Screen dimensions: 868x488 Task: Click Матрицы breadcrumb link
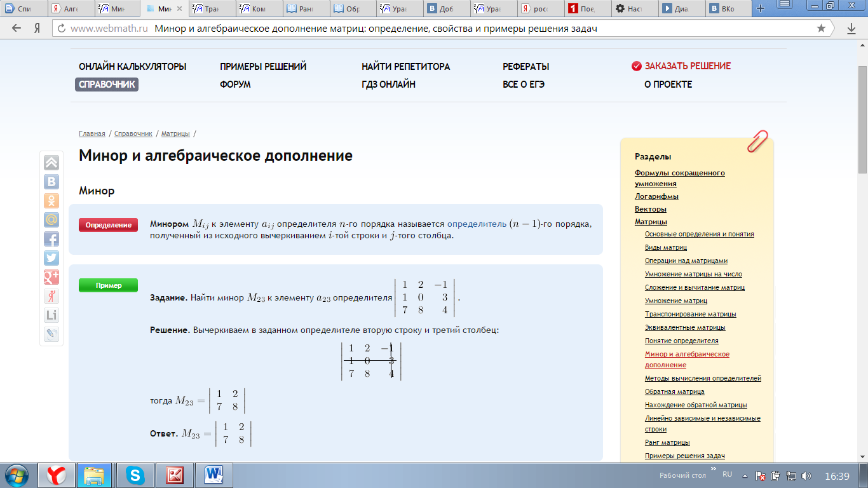click(175, 133)
